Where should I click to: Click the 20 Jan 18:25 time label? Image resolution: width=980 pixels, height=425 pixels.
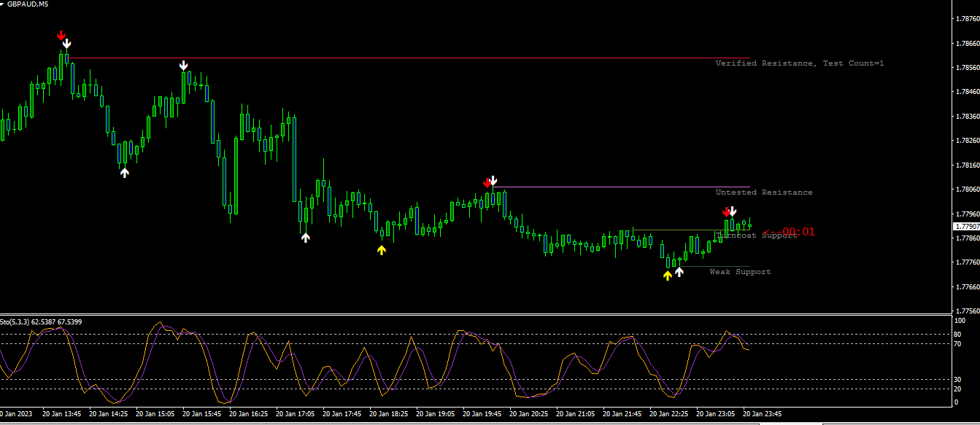tap(388, 413)
